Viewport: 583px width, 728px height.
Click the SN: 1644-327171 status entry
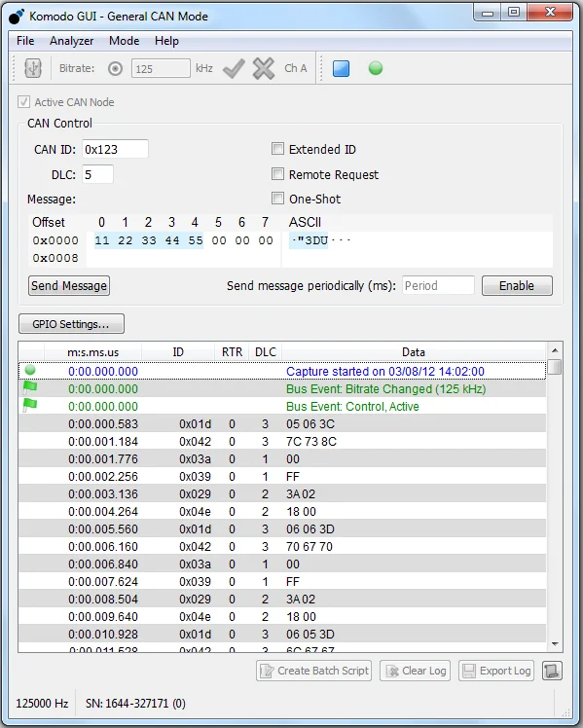tap(135, 703)
